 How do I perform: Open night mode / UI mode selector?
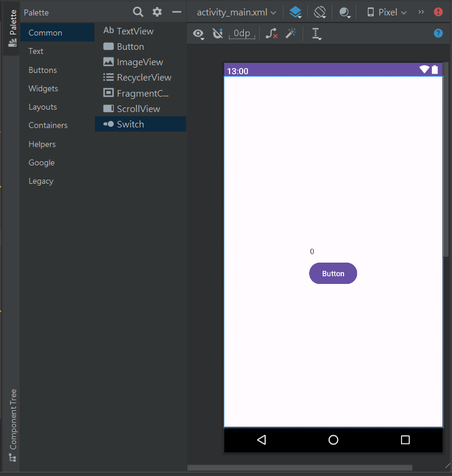point(345,12)
